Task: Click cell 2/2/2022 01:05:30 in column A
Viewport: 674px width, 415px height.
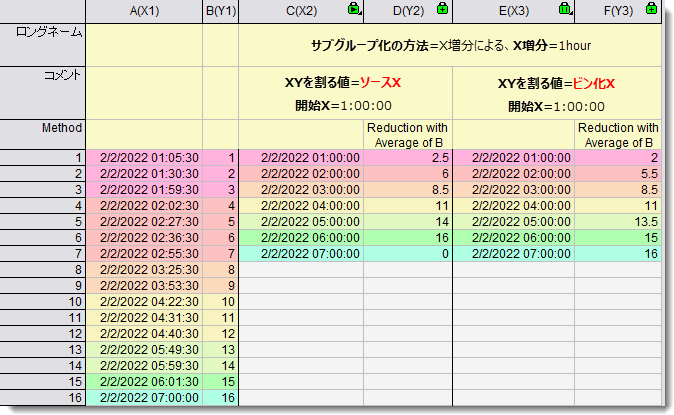Action: pos(144,158)
